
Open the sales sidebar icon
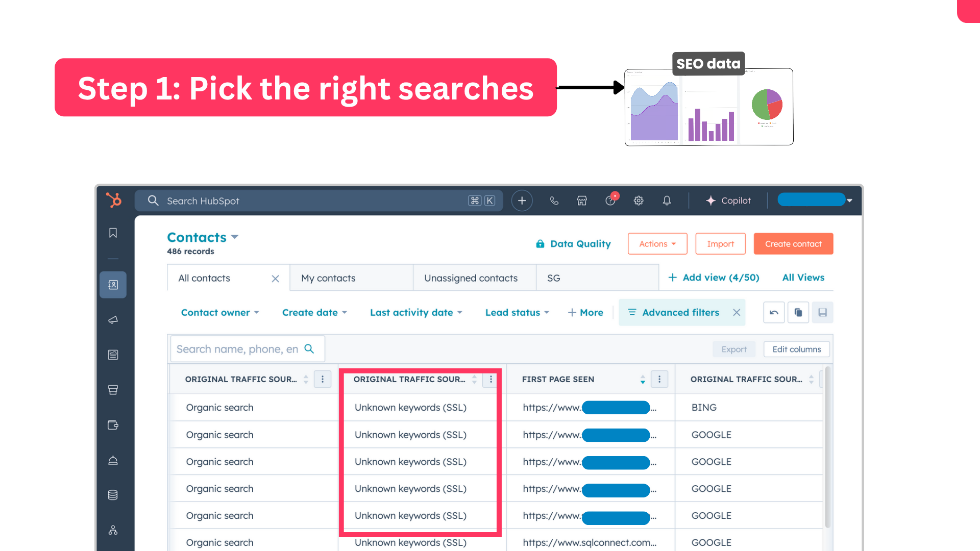[113, 390]
